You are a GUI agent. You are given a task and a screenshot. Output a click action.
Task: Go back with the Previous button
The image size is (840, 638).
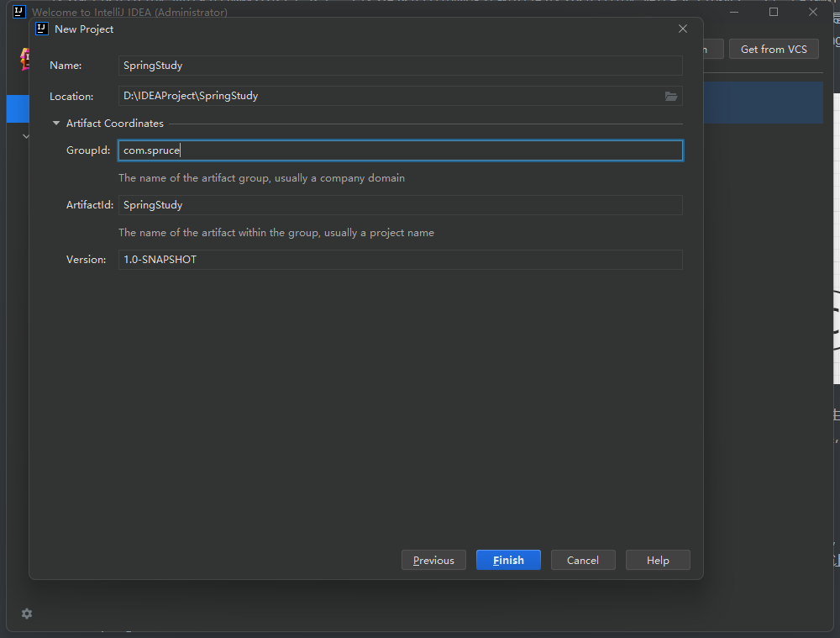click(433, 561)
